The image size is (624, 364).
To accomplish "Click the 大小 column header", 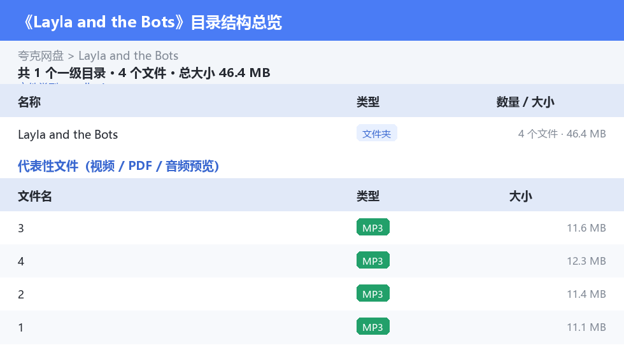I will (x=520, y=196).
